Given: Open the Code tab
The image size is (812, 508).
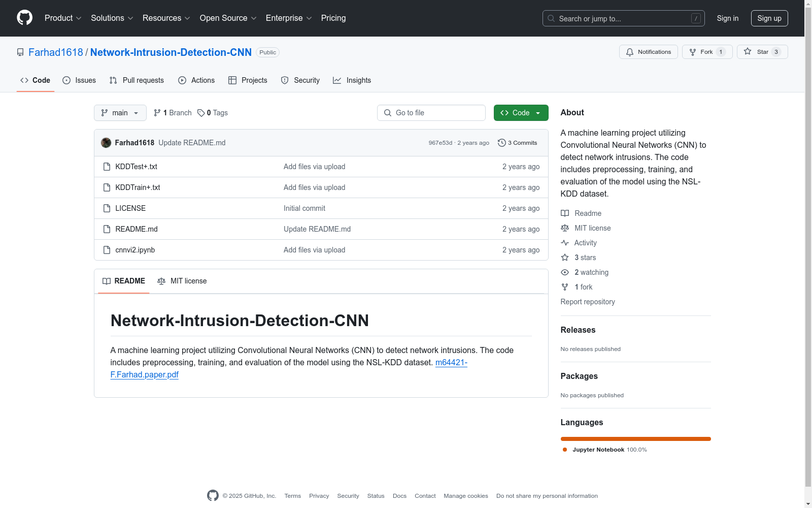Looking at the screenshot, I should click(x=36, y=80).
